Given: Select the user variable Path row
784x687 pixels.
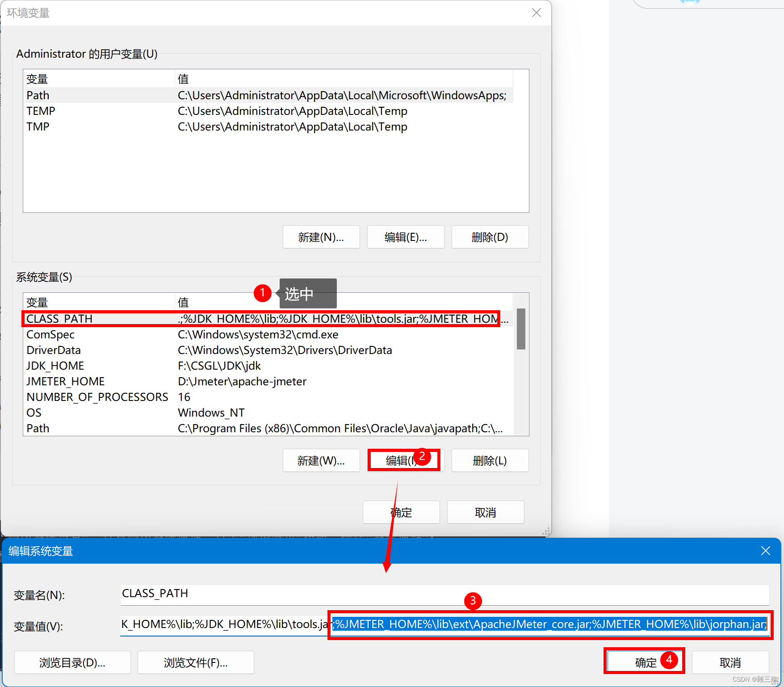Looking at the screenshot, I should (x=268, y=95).
